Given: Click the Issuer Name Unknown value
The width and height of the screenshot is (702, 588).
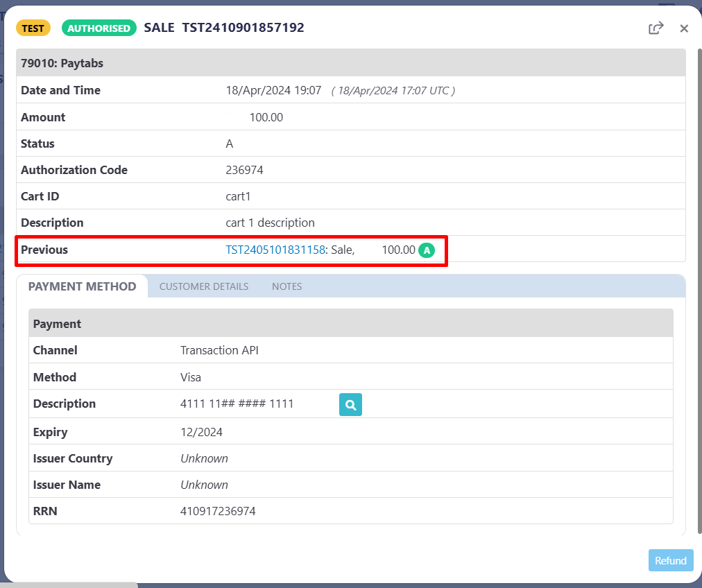Looking at the screenshot, I should (x=204, y=485).
